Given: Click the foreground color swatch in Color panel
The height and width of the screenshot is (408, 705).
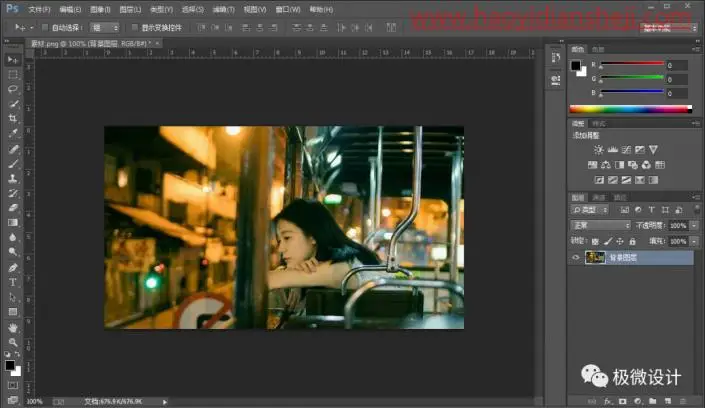Looking at the screenshot, I should (576, 66).
